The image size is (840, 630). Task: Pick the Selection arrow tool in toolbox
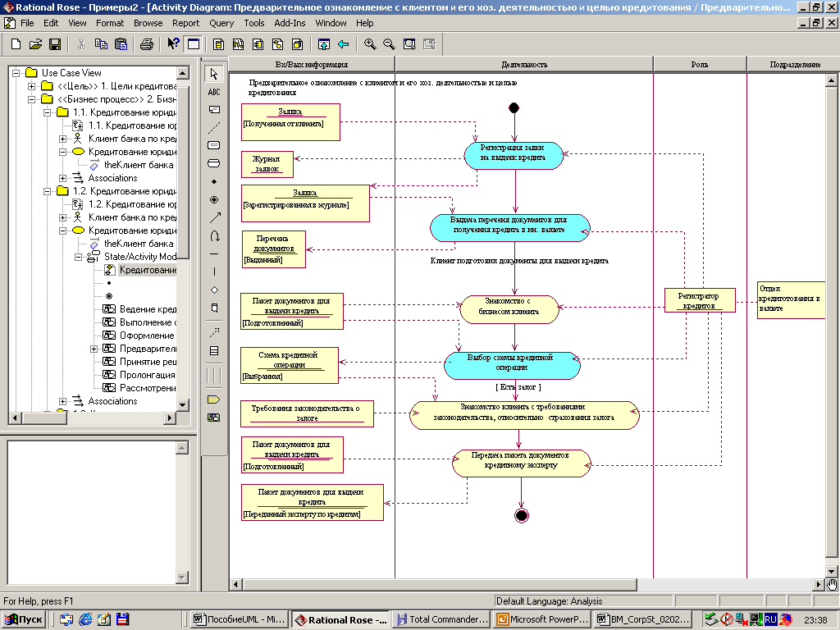coord(214,73)
